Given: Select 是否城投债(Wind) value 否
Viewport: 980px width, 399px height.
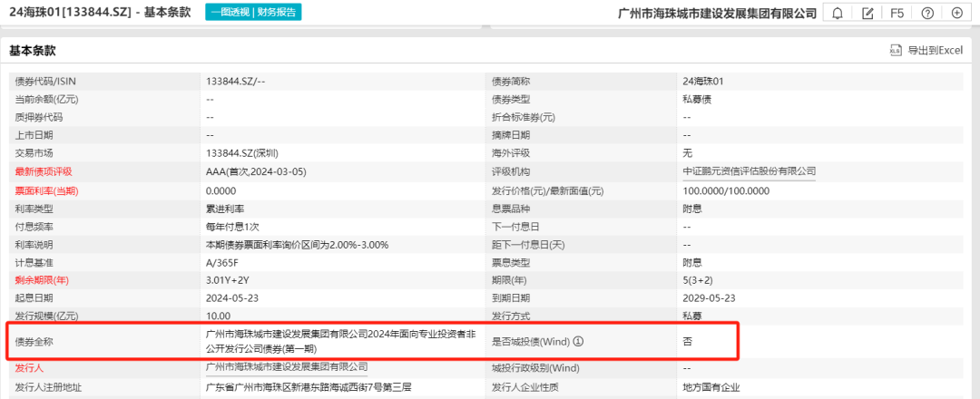Looking at the screenshot, I should tap(688, 342).
